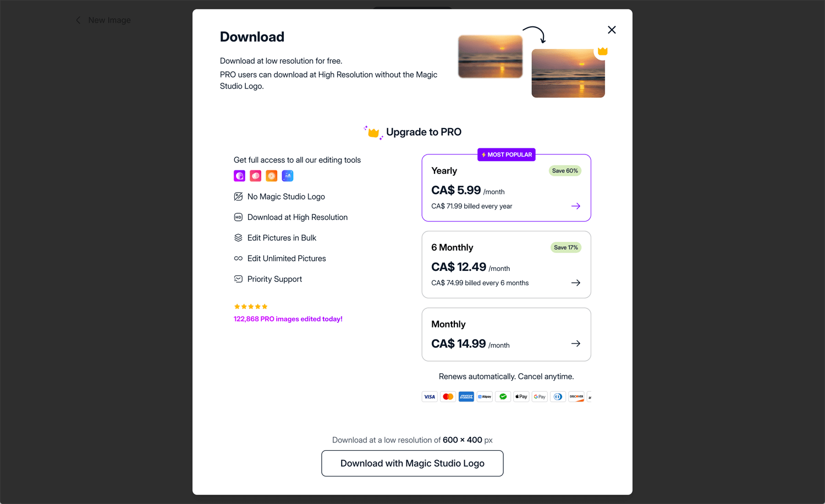825x504 pixels.
Task: Click the green WeChat Pay icon
Action: coord(503,397)
